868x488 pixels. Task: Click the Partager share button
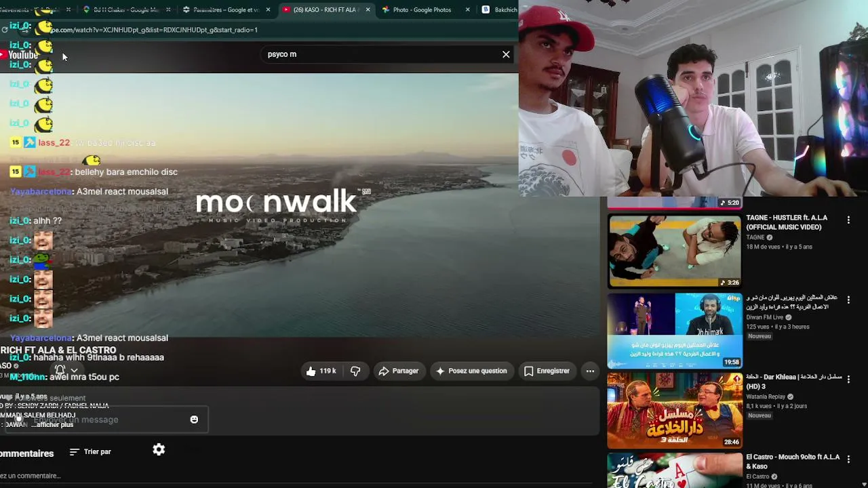coord(399,371)
